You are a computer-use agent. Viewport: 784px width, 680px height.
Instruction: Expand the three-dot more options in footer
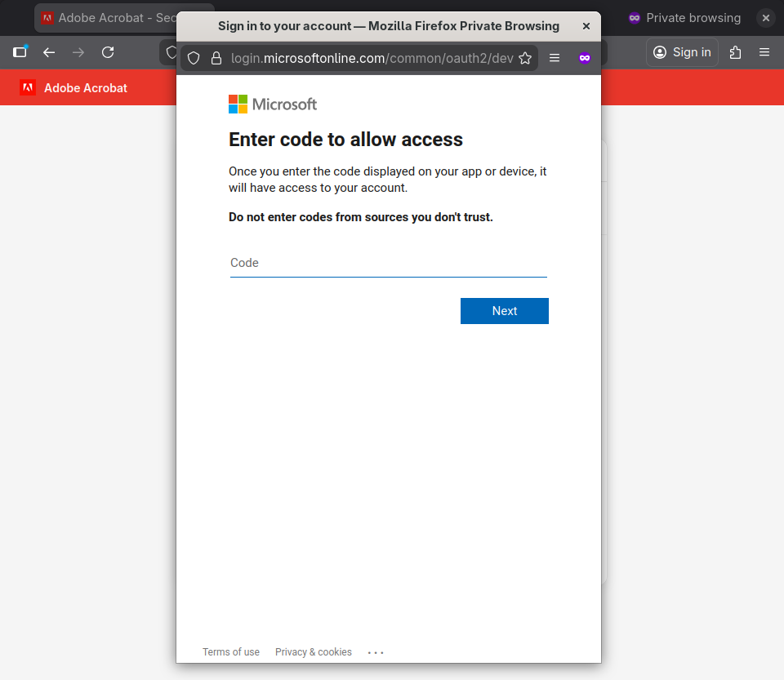(376, 652)
